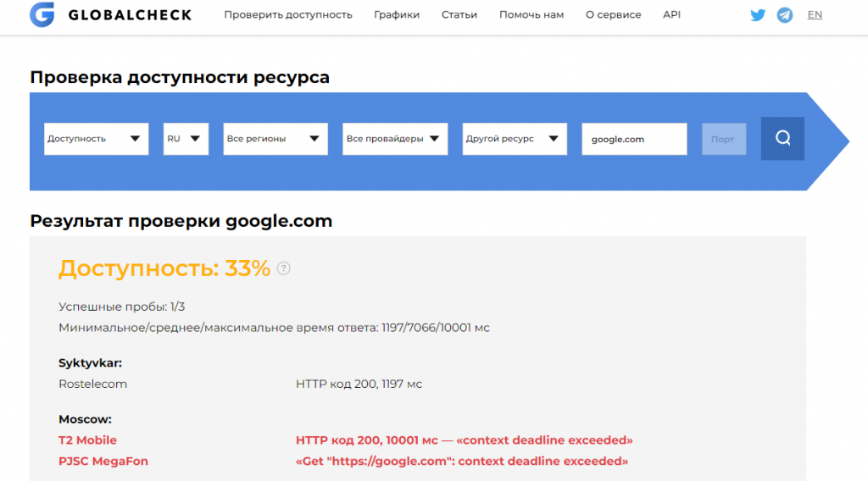Click the GLOBALCHECK brand name text
This screenshot has width=868, height=481.
pyautogui.click(x=130, y=15)
